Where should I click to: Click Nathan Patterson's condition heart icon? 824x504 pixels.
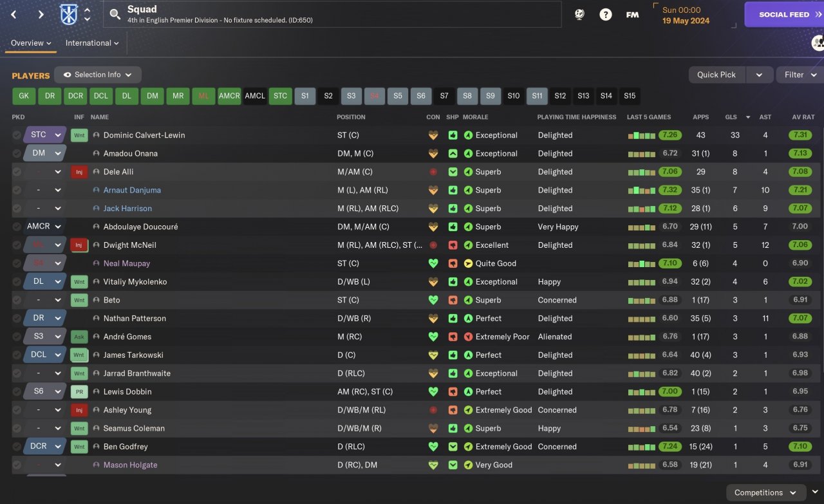coord(433,319)
